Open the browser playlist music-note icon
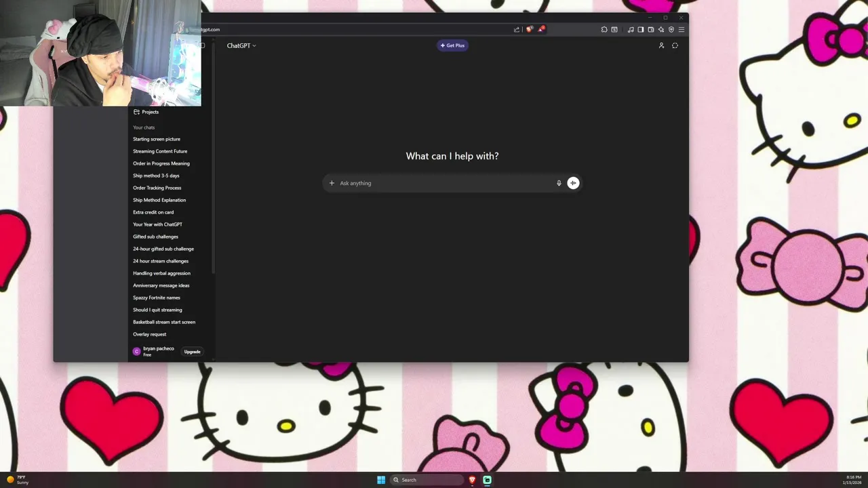The image size is (868, 488). (x=631, y=29)
